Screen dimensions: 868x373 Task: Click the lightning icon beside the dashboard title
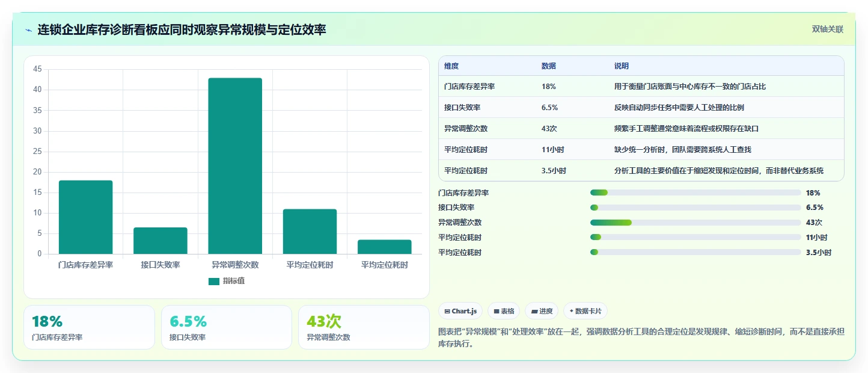(29, 29)
